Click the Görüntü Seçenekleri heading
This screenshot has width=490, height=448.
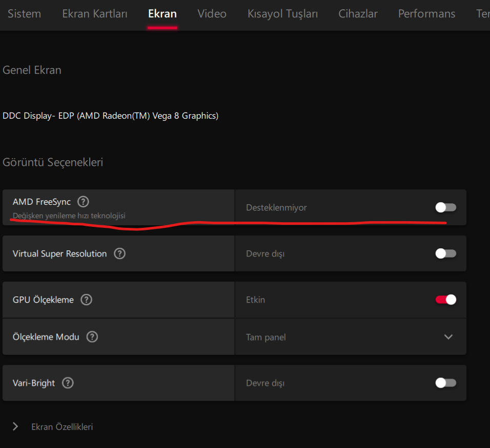click(x=53, y=162)
